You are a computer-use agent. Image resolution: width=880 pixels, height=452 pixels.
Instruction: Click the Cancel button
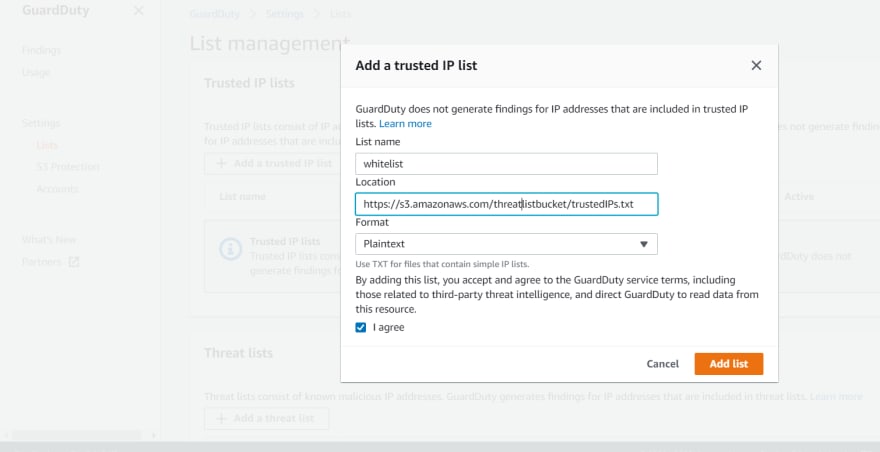(662, 364)
